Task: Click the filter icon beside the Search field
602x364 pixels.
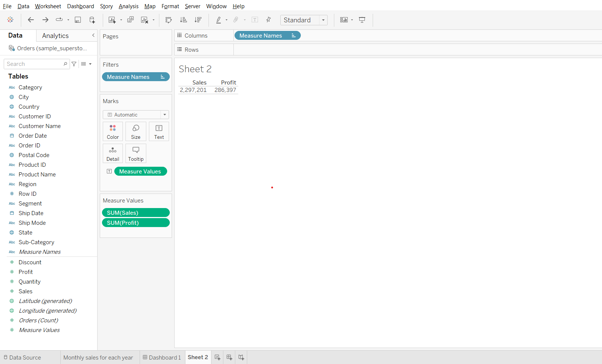Action: (74, 64)
